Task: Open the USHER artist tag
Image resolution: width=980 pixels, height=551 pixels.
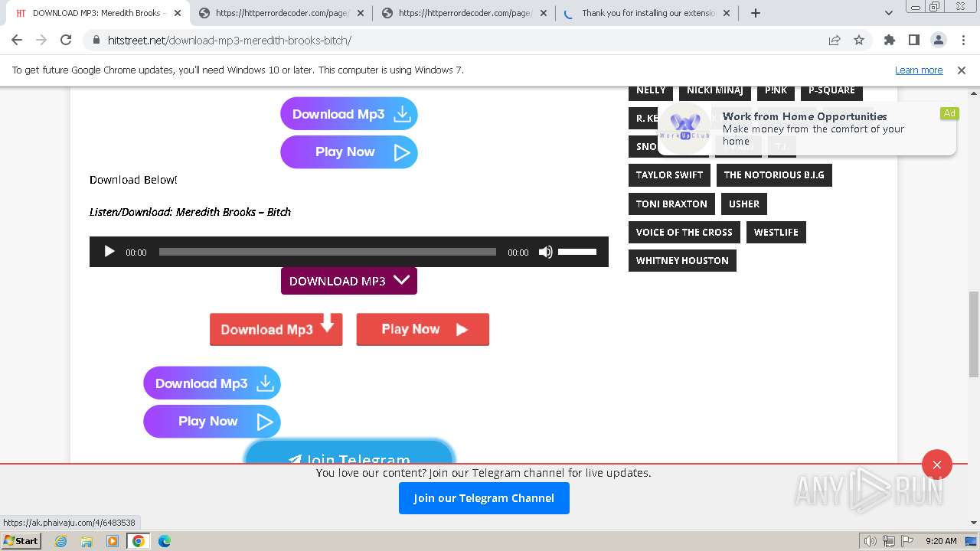Action: coord(744,204)
